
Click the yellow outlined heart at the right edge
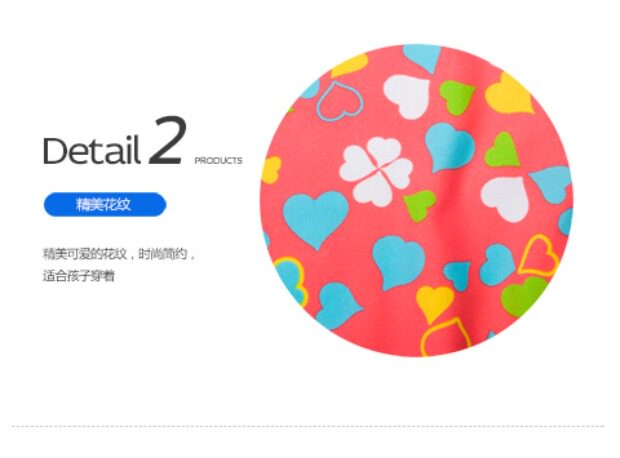click(538, 255)
